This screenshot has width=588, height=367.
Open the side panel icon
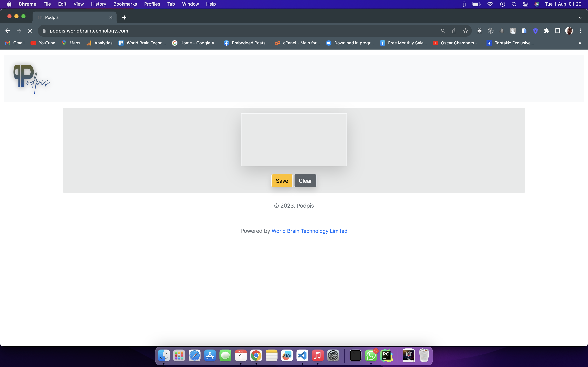pyautogui.click(x=558, y=31)
